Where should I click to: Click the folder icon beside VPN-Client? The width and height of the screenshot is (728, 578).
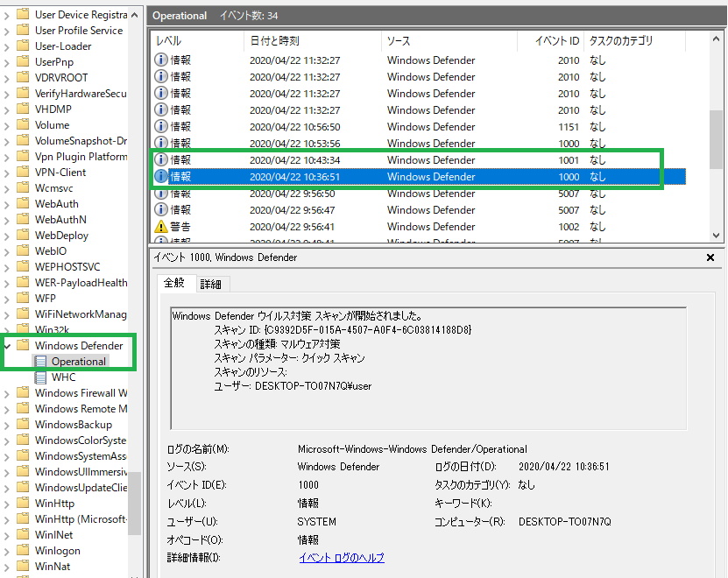click(23, 172)
